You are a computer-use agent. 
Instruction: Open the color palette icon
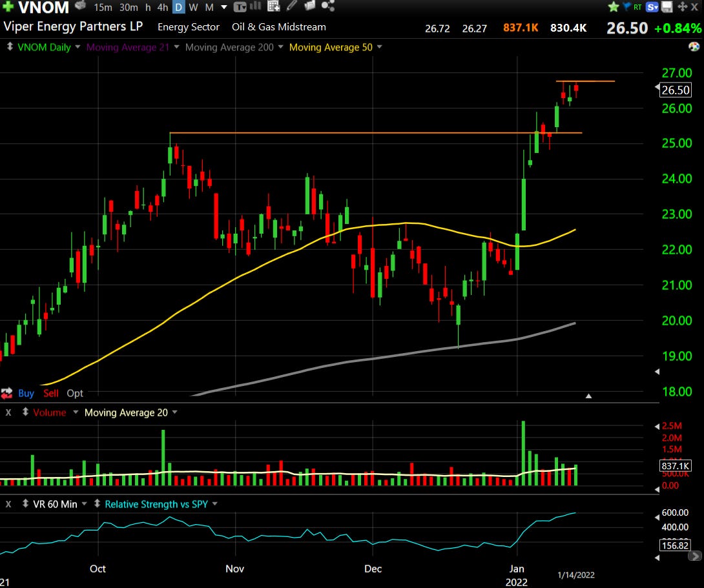(694, 46)
